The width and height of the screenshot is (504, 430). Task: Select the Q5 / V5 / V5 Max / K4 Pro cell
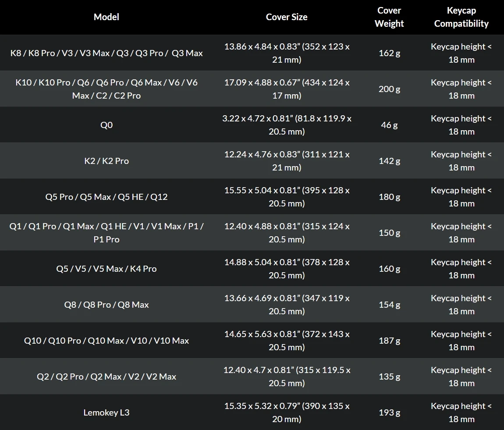coord(106,269)
